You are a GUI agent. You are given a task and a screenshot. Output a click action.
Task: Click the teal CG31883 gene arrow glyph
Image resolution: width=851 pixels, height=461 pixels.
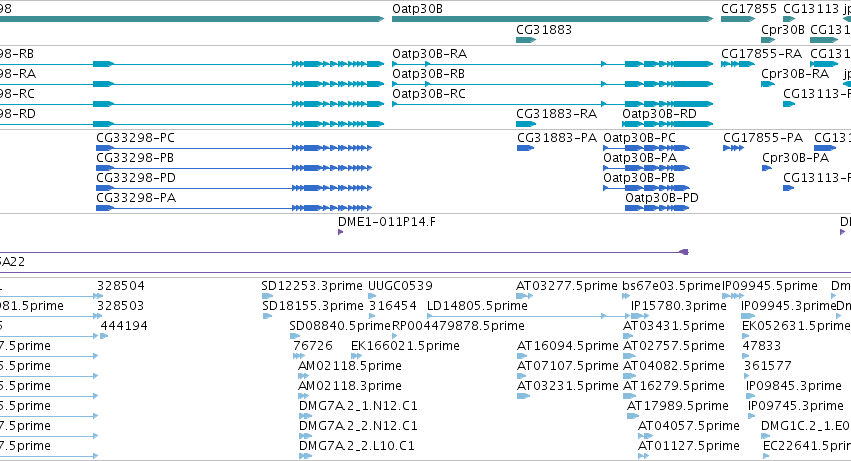click(x=526, y=40)
